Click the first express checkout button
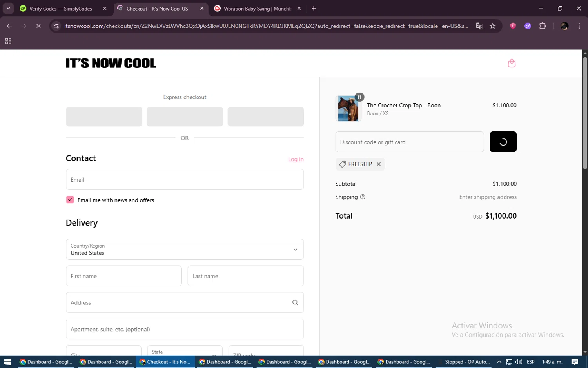This screenshot has width=588, height=368. [104, 117]
